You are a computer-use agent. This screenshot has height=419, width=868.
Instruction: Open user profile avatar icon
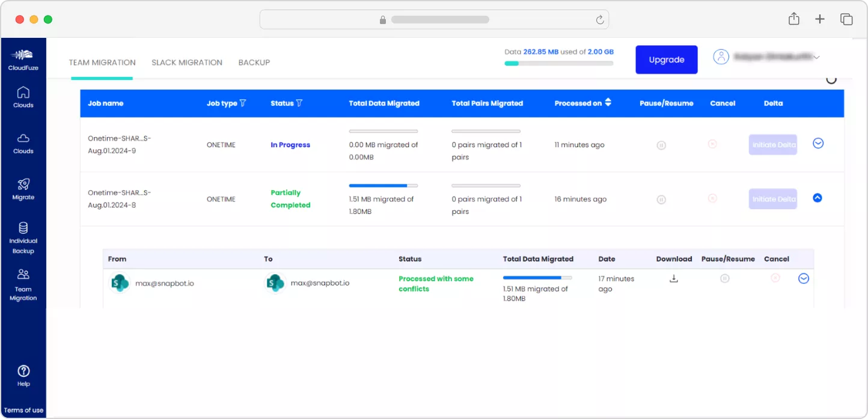coord(721,57)
